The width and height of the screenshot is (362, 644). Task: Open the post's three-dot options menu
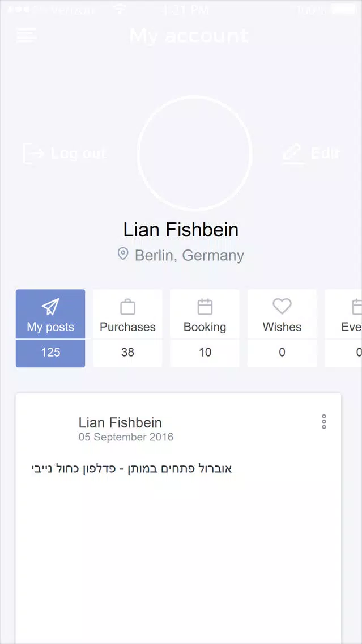click(x=324, y=422)
